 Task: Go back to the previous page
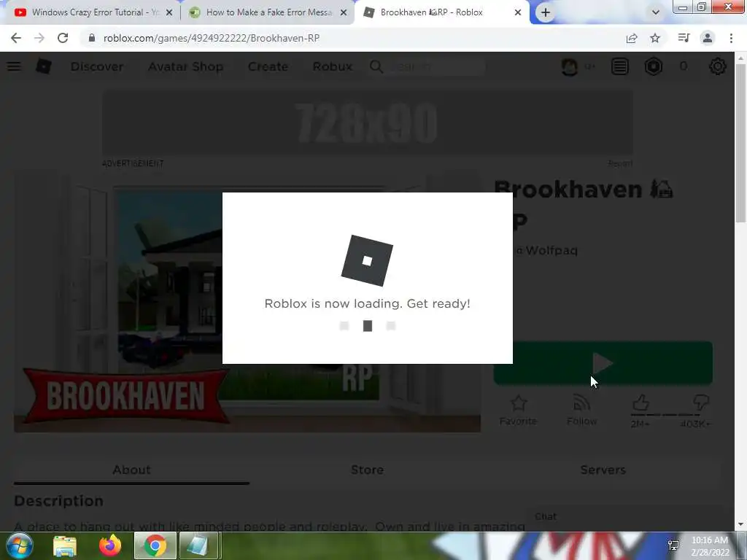pyautogui.click(x=16, y=38)
